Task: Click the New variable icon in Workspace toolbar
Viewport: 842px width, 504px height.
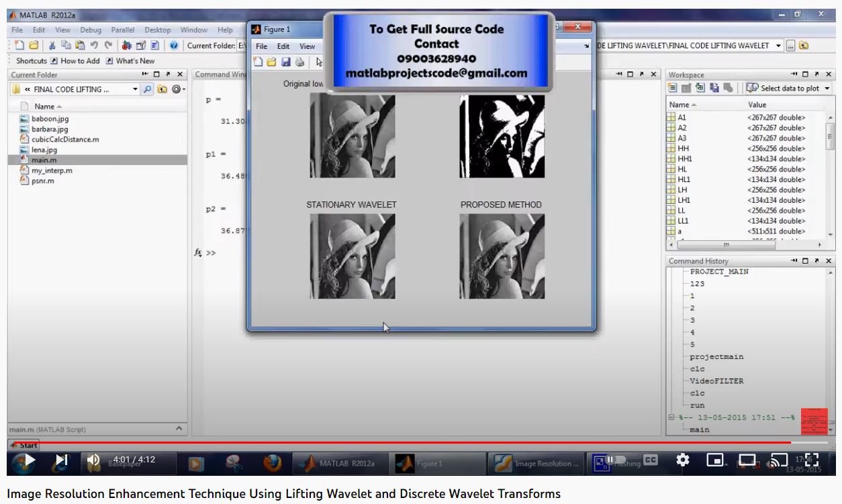Action: [672, 89]
